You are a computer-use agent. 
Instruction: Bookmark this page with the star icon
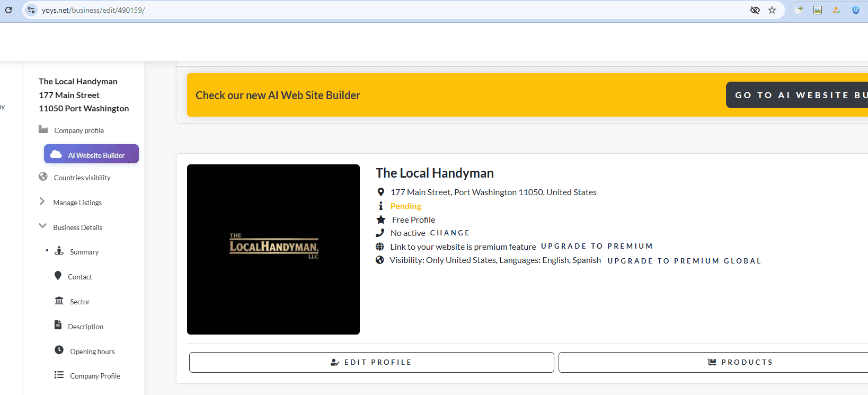tap(772, 10)
